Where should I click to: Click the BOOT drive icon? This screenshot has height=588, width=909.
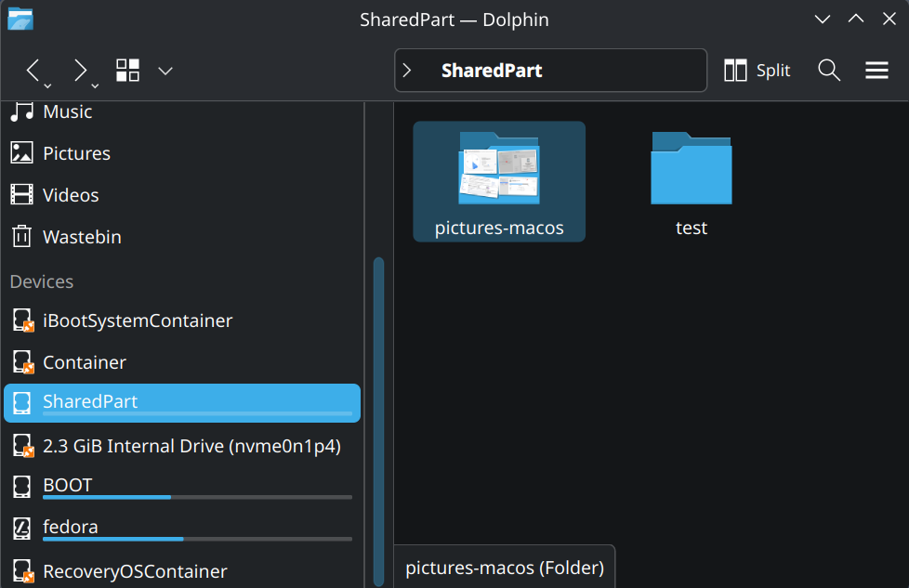click(x=22, y=487)
